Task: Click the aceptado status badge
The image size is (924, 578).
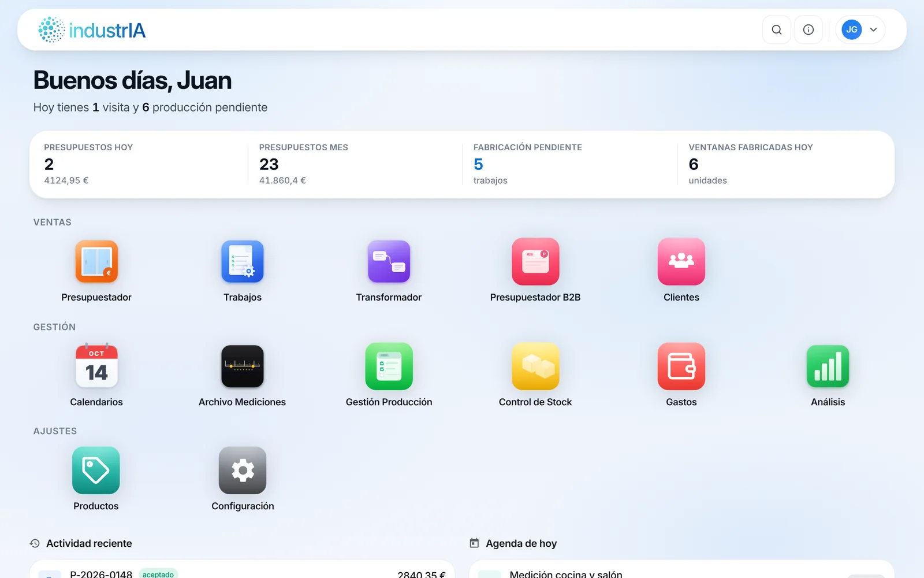Action: (158, 574)
